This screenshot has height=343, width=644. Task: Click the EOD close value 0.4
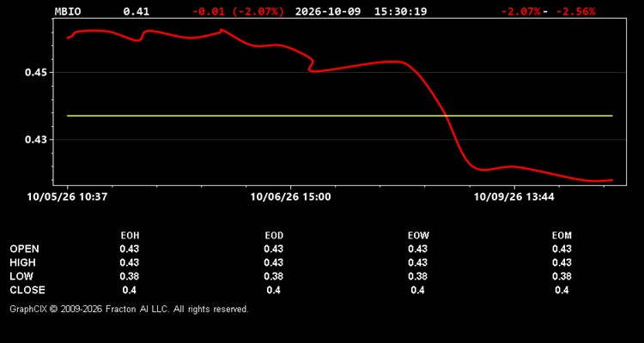pos(274,290)
